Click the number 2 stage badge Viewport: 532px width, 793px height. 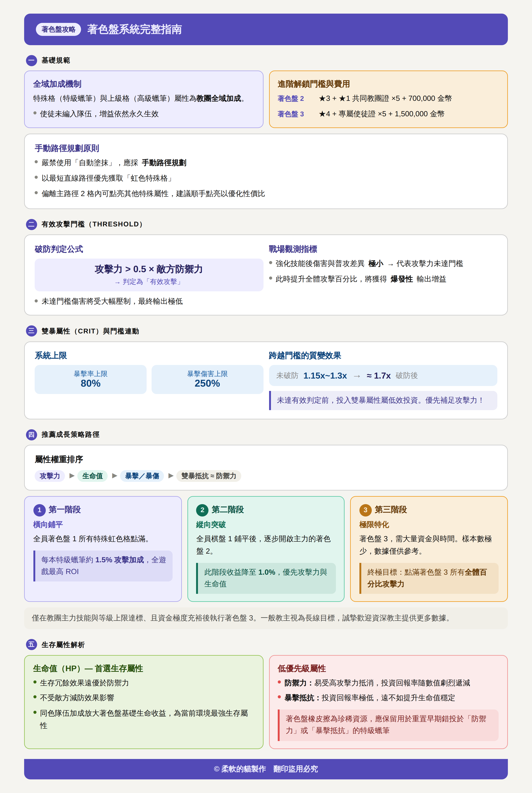[x=202, y=510]
